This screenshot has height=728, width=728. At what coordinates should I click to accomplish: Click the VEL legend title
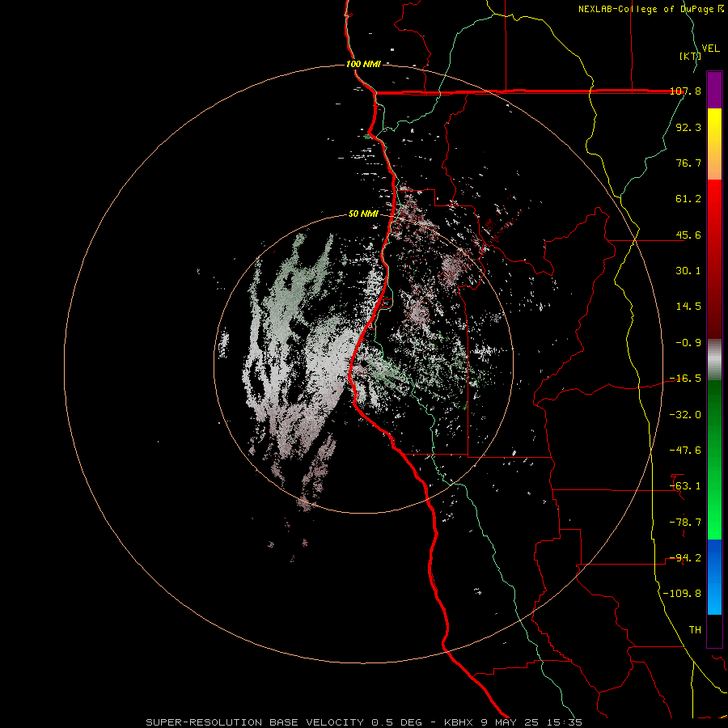710,49
